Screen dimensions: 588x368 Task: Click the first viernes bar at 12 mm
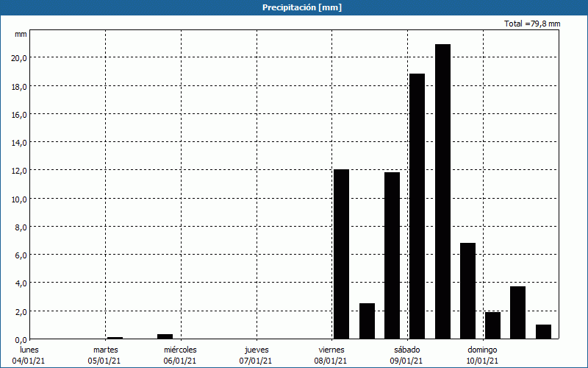(x=341, y=254)
